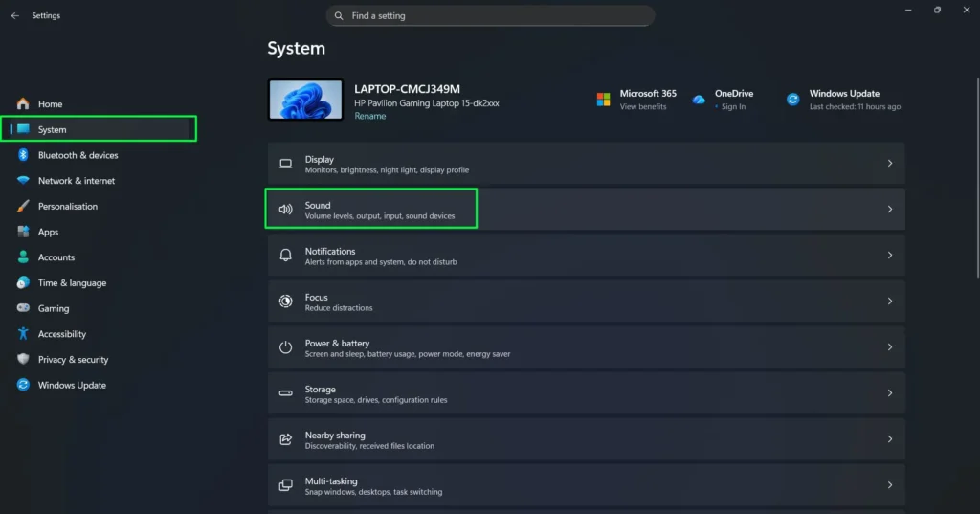Click the Accounts person icon
The image size is (980, 514).
(23, 257)
